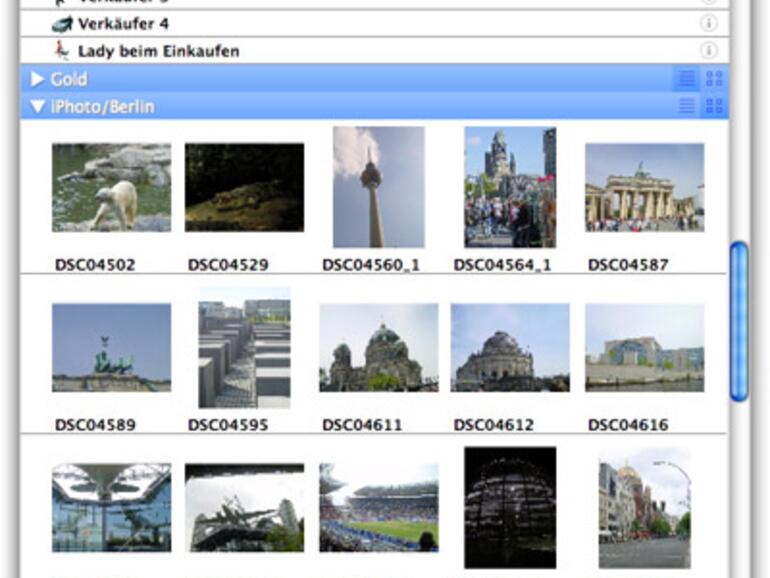
Task: Open info for Lady beim Einkaufen row
Action: point(708,50)
